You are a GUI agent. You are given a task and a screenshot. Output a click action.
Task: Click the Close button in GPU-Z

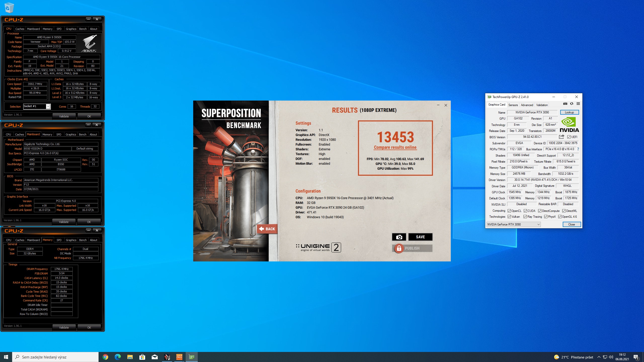click(572, 224)
